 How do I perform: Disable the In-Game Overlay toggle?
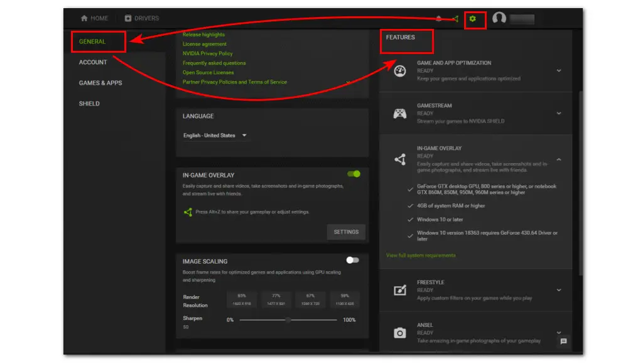[354, 174]
